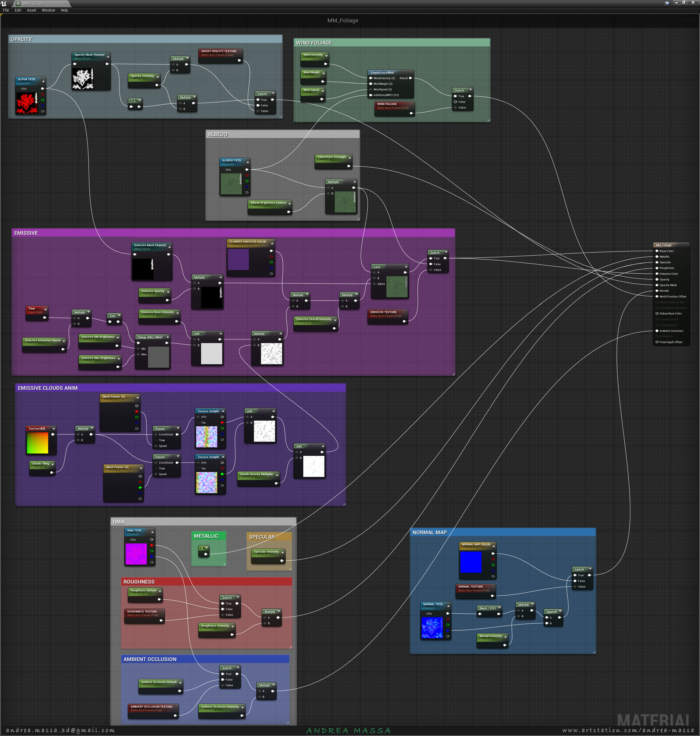Click the Unreal Engine logo icon
This screenshot has height=736, width=700.
tap(4, 3)
